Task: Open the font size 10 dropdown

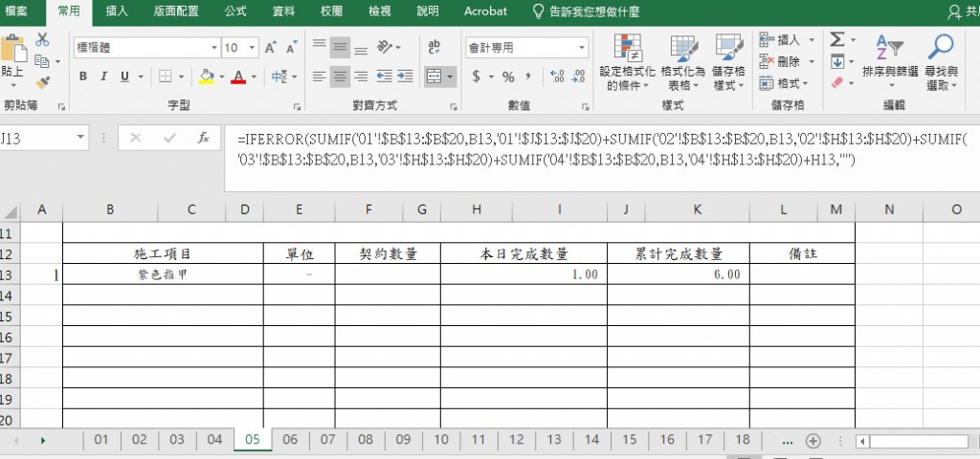Action: click(253, 48)
